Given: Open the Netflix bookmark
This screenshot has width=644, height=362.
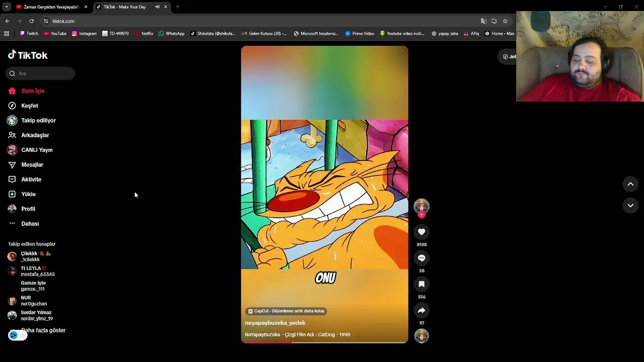Looking at the screenshot, I should click(143, 34).
